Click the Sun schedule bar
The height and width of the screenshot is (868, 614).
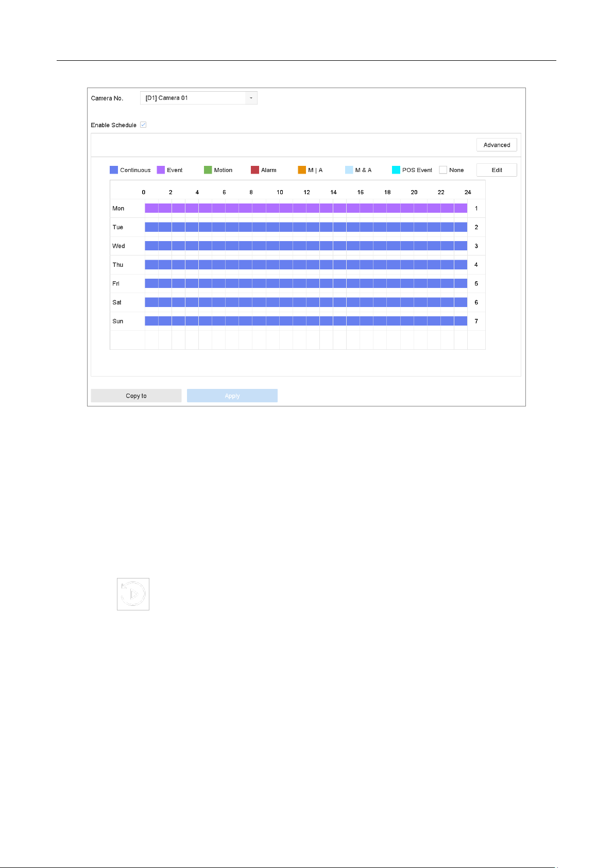point(306,321)
